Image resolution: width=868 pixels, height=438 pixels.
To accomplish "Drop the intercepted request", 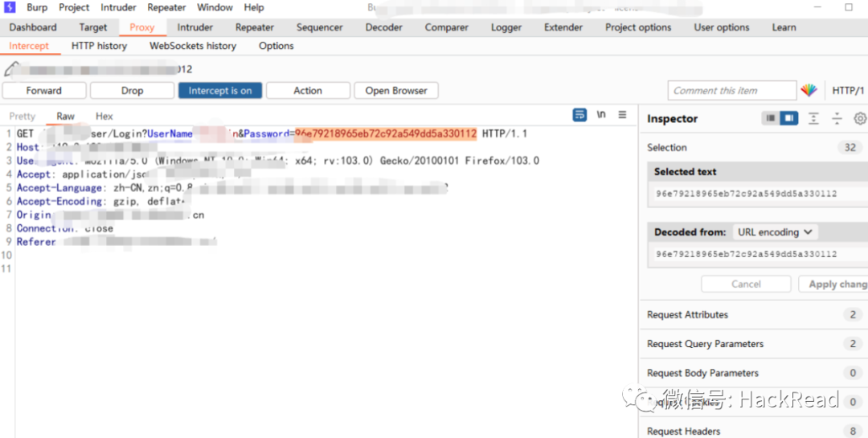I will pos(133,91).
